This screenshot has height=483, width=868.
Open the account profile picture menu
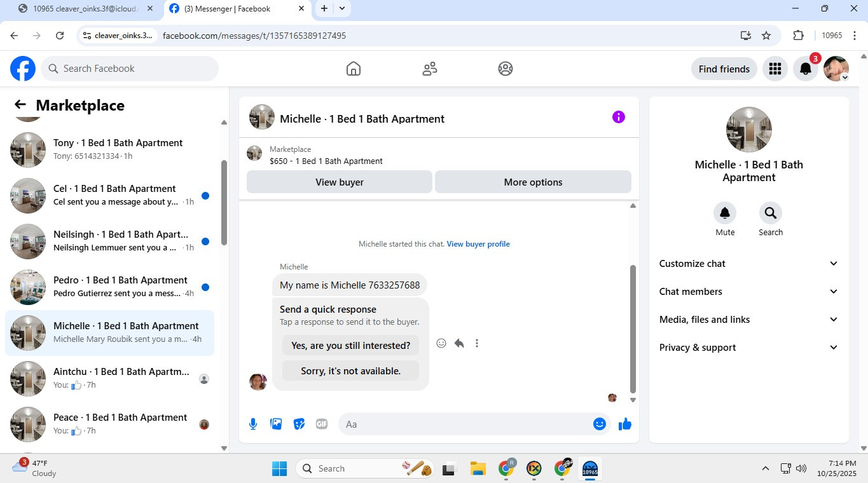[836, 69]
